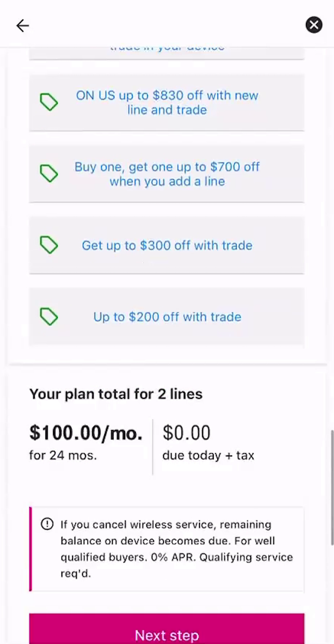This screenshot has height=644, width=334.
Task: Click Your plan total for 2 lines heading
Action: (x=116, y=394)
